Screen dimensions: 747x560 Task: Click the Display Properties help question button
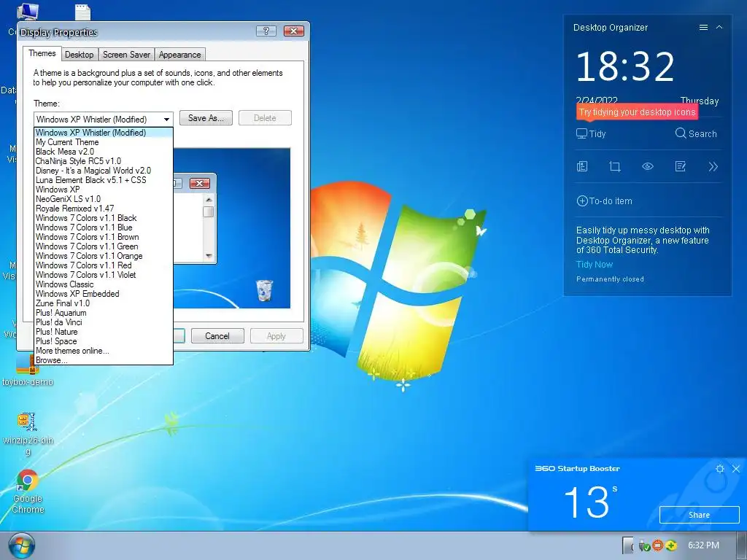(266, 31)
